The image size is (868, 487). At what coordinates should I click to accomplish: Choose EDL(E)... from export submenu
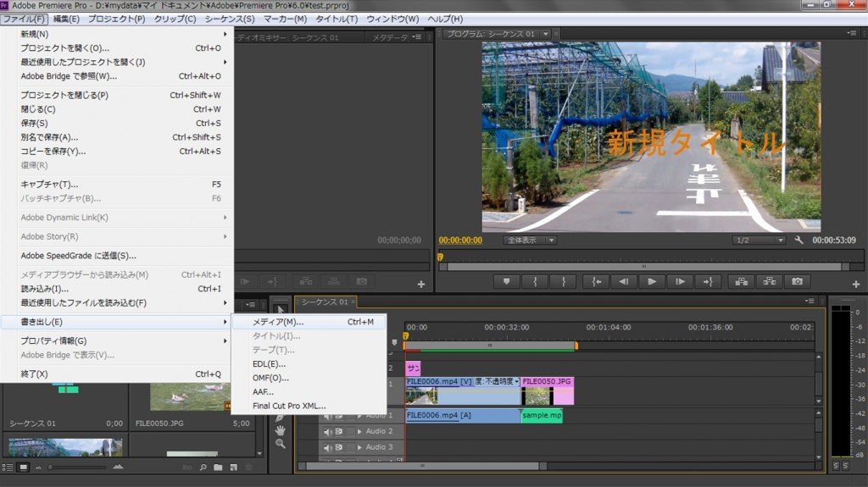click(x=309, y=363)
